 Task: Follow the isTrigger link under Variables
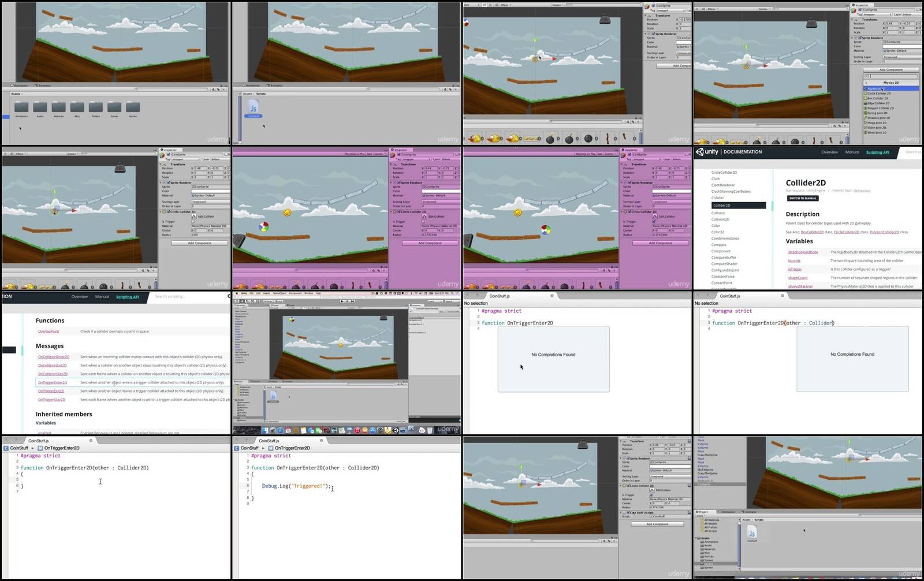pyautogui.click(x=795, y=269)
